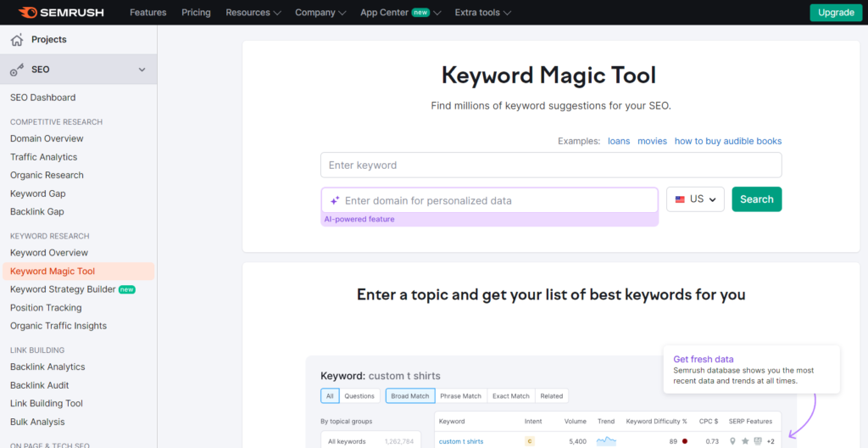Click the green Search button

point(757,199)
